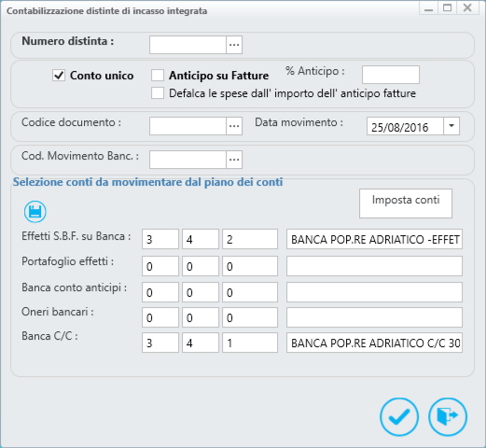Select Effetti S.B.F. su Banca description field

(x=374, y=239)
